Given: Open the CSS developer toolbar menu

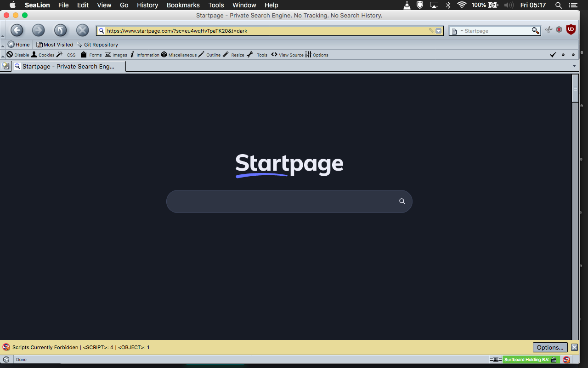Looking at the screenshot, I should (x=66, y=55).
